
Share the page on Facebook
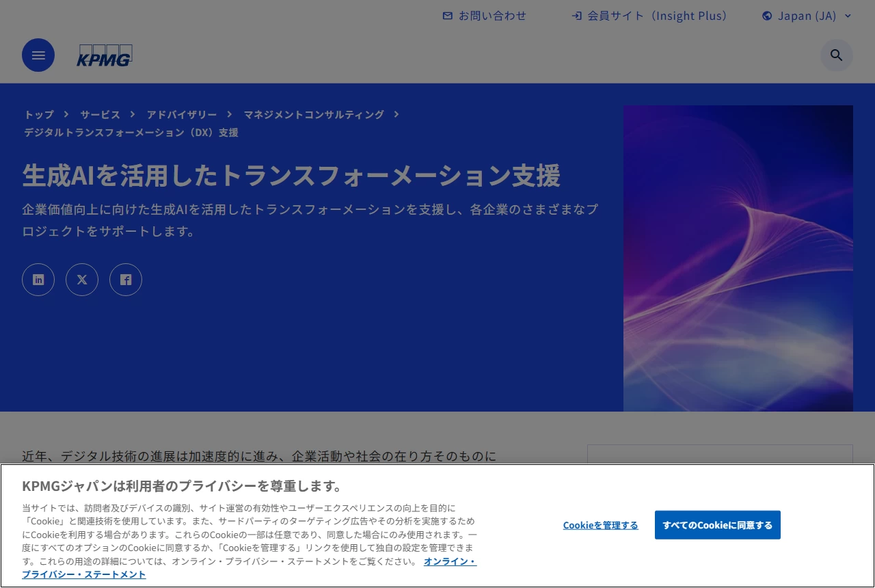(x=126, y=280)
